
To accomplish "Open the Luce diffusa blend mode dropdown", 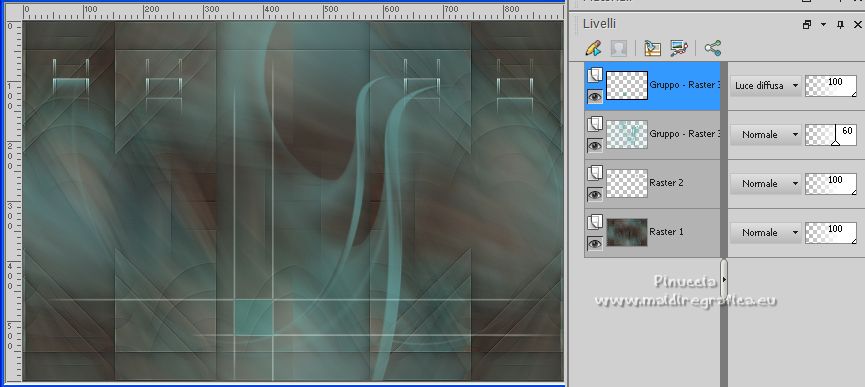I will pos(766,86).
